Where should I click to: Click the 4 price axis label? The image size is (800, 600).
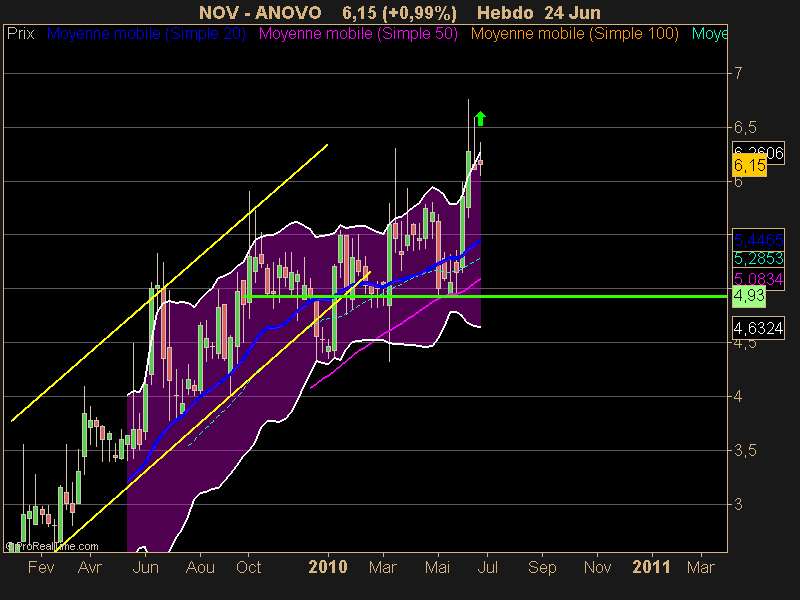(738, 396)
